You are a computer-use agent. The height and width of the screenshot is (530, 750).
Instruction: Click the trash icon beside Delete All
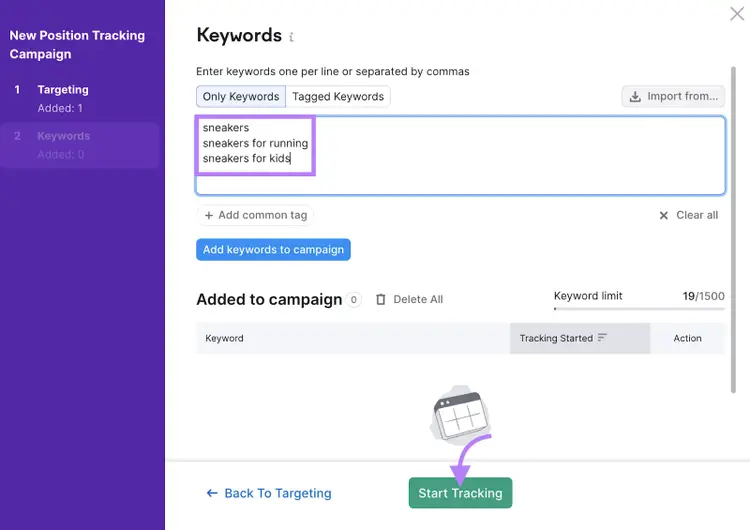[x=381, y=299]
